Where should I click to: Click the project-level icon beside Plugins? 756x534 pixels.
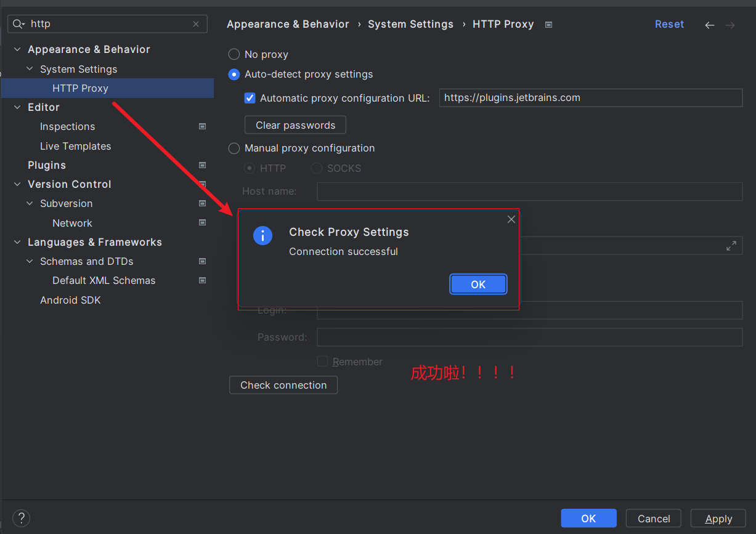click(202, 165)
